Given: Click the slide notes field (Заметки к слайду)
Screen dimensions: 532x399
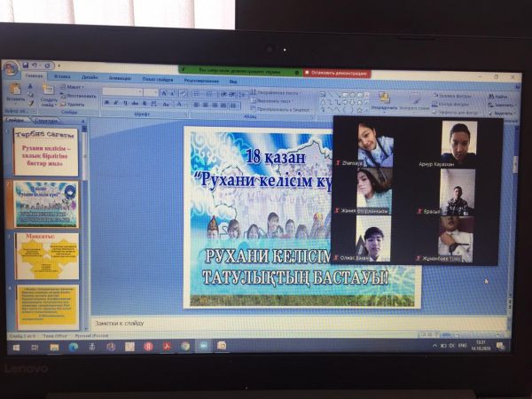Looking at the screenshot, I should (x=266, y=322).
